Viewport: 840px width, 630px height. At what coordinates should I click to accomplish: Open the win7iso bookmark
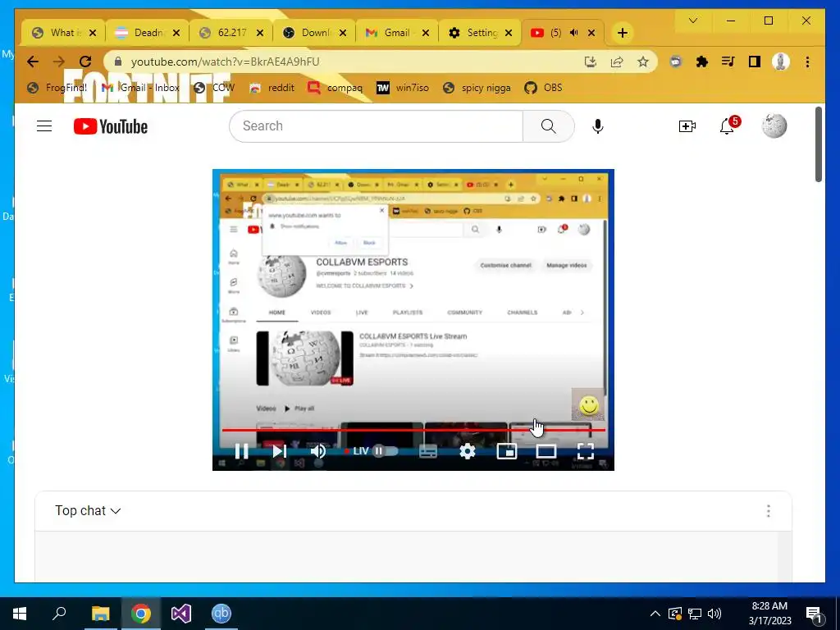[x=403, y=87]
